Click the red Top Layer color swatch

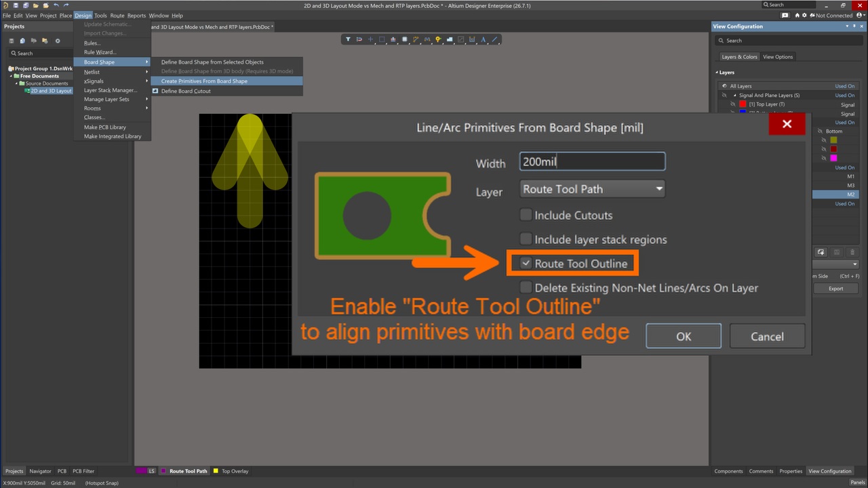(743, 104)
